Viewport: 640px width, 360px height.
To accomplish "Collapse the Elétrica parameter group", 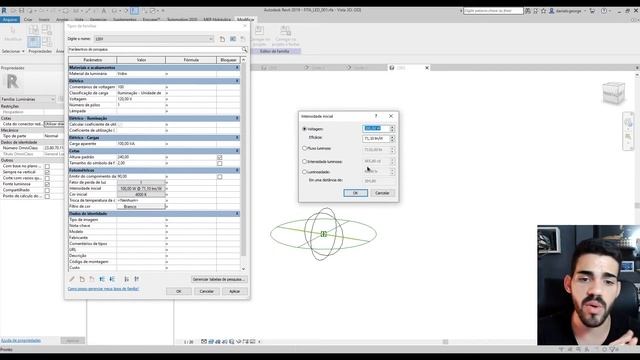I will coord(237,81).
